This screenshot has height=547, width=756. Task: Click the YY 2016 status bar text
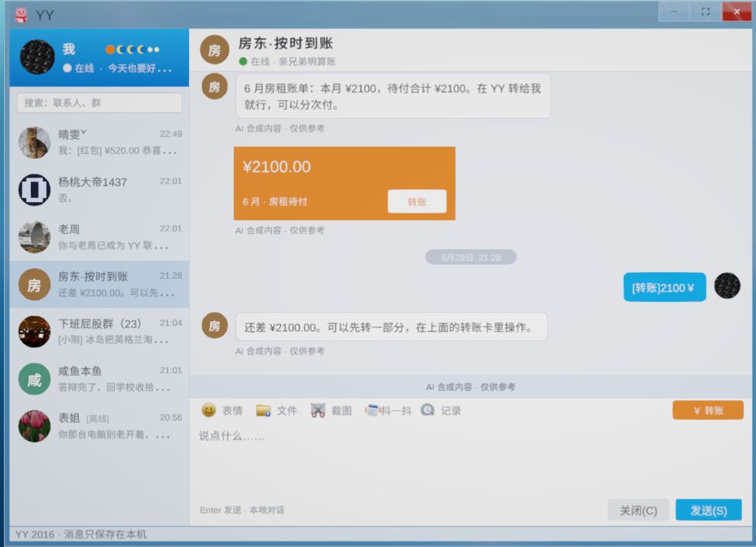[81, 534]
